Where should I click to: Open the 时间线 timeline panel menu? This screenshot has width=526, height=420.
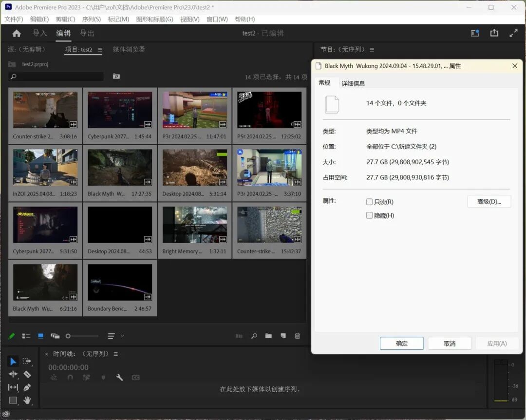tap(116, 354)
